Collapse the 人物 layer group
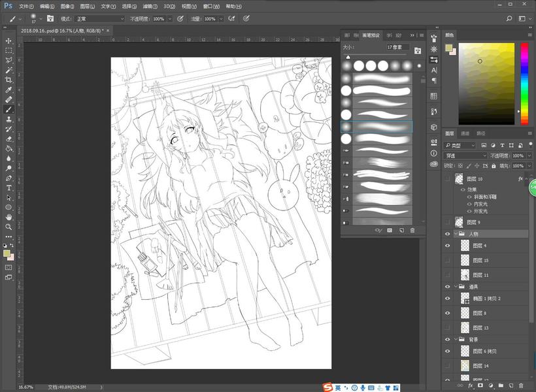 (x=456, y=234)
